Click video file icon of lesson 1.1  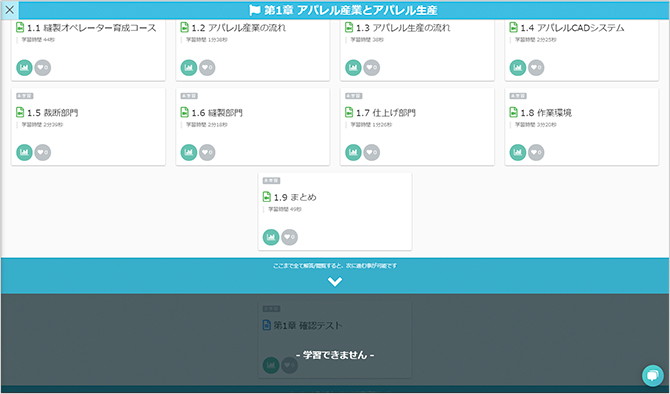pyautogui.click(x=20, y=27)
